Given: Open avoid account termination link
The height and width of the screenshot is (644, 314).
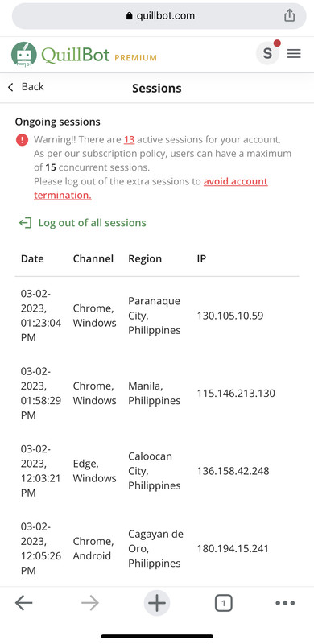Looking at the screenshot, I should [151, 188].
